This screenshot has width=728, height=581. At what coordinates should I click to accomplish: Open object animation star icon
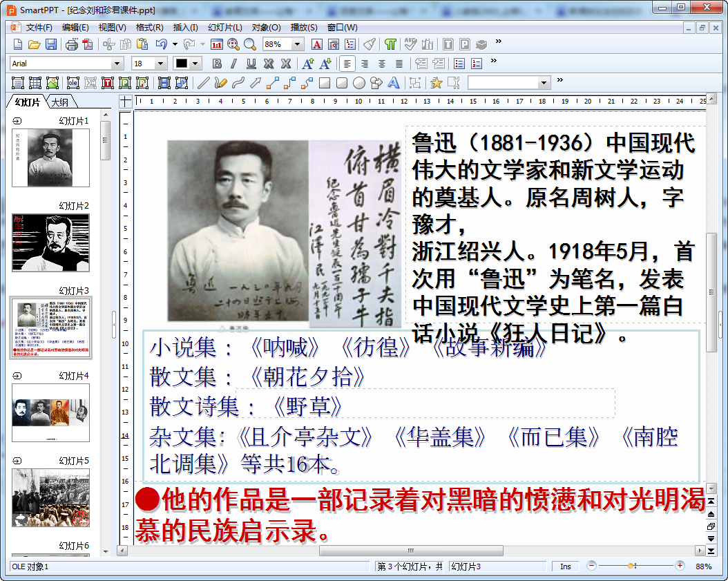pos(437,83)
